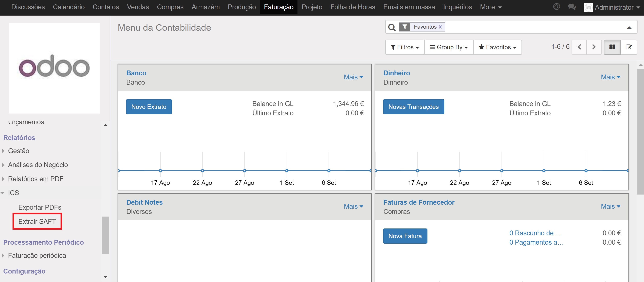
Task: Collapse the search options panel arrow
Action: coord(629,27)
